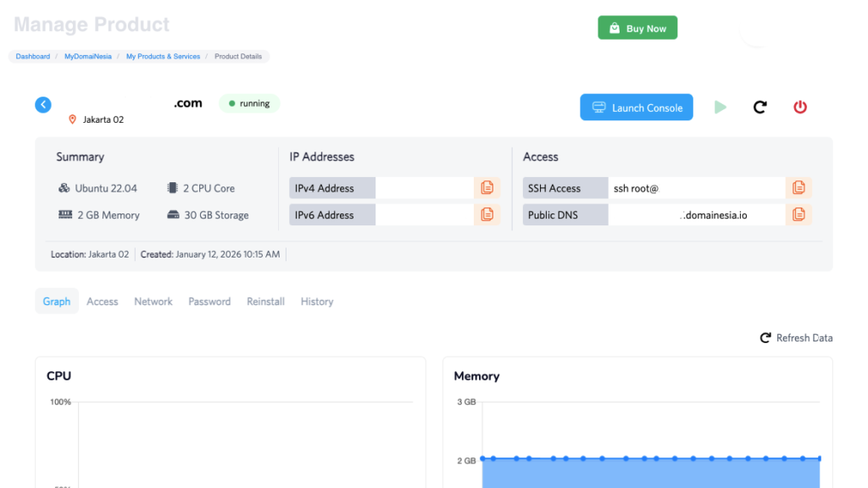Click the Launch Console button

[x=637, y=107]
